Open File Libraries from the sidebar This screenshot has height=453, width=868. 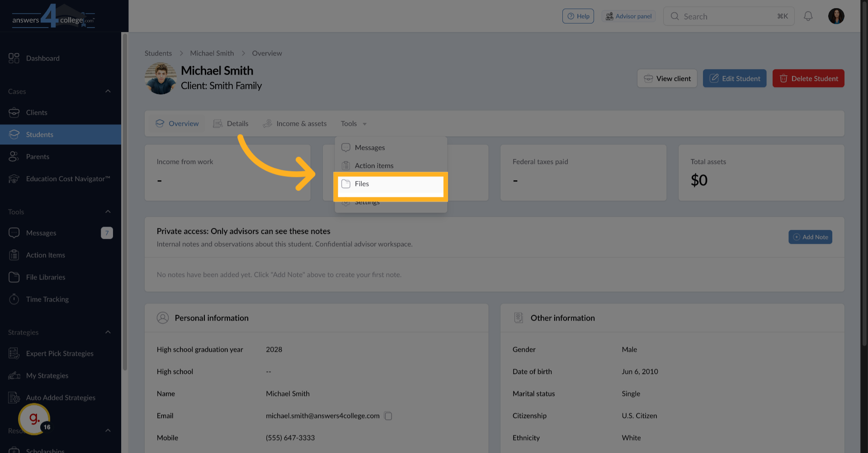pos(45,277)
